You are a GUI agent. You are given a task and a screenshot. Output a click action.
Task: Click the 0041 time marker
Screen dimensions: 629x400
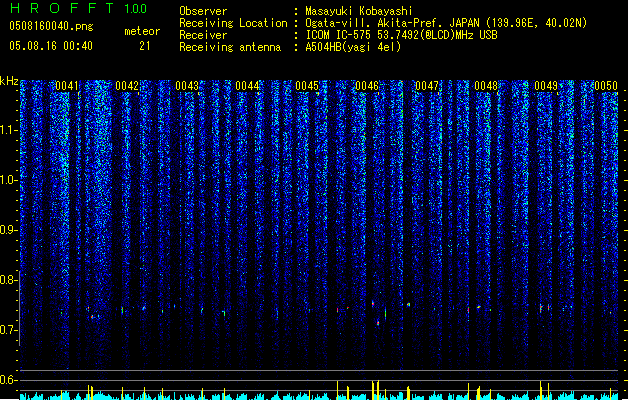pyautogui.click(x=67, y=86)
